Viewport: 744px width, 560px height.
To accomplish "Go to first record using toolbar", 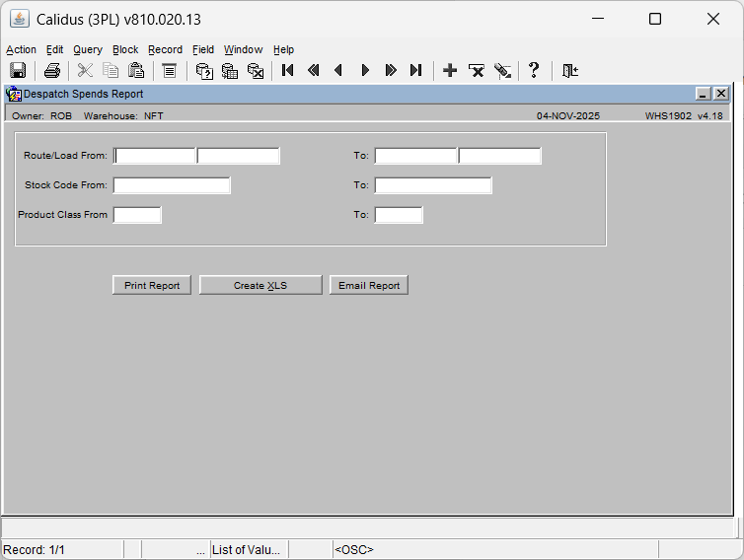I will (x=288, y=70).
